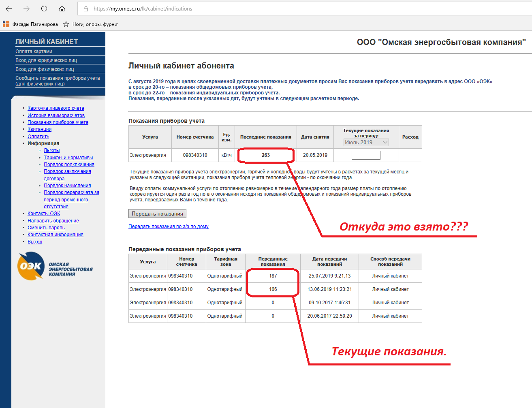Open Контакты ОЭК link
532x408 pixels.
(x=44, y=214)
